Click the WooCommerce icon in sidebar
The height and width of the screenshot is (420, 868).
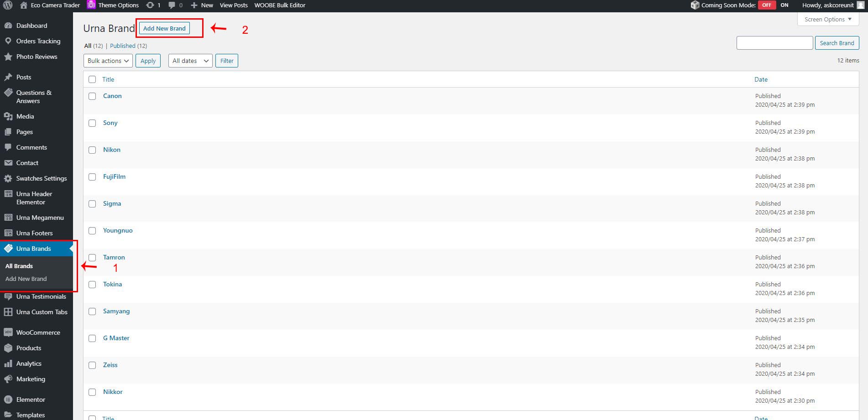click(8, 332)
